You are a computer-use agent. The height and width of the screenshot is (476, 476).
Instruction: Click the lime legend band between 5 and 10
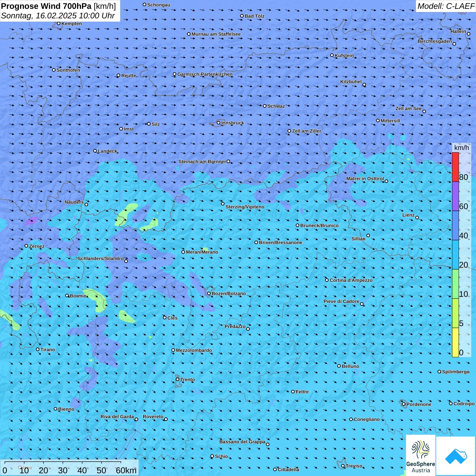click(x=455, y=313)
